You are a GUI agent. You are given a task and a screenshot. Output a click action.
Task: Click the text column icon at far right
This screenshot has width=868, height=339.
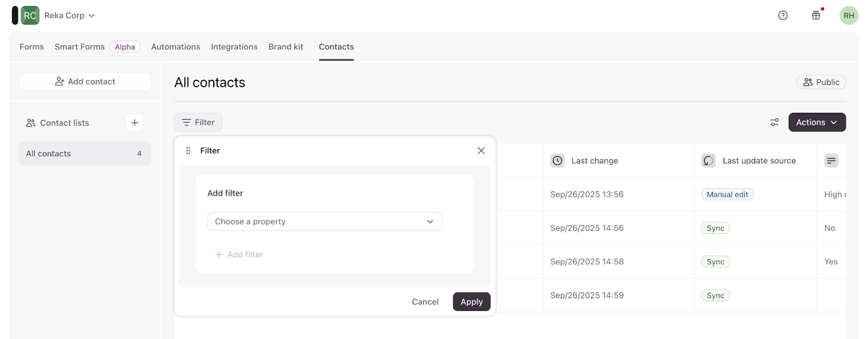(x=831, y=161)
